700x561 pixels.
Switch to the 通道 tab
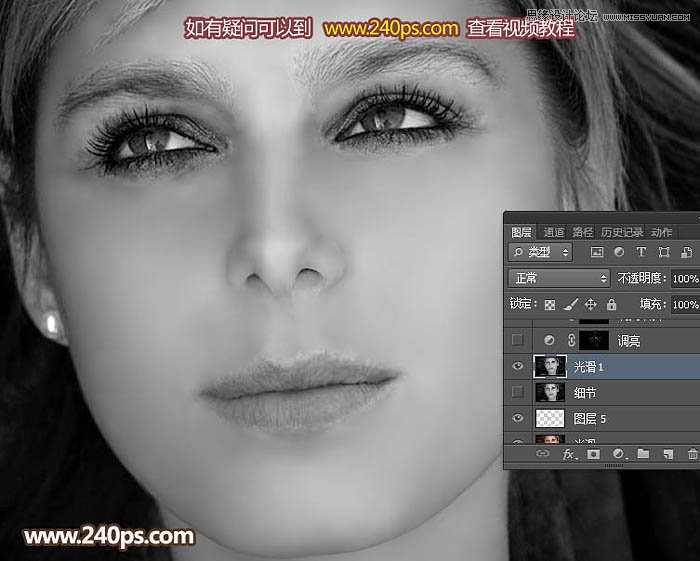554,233
